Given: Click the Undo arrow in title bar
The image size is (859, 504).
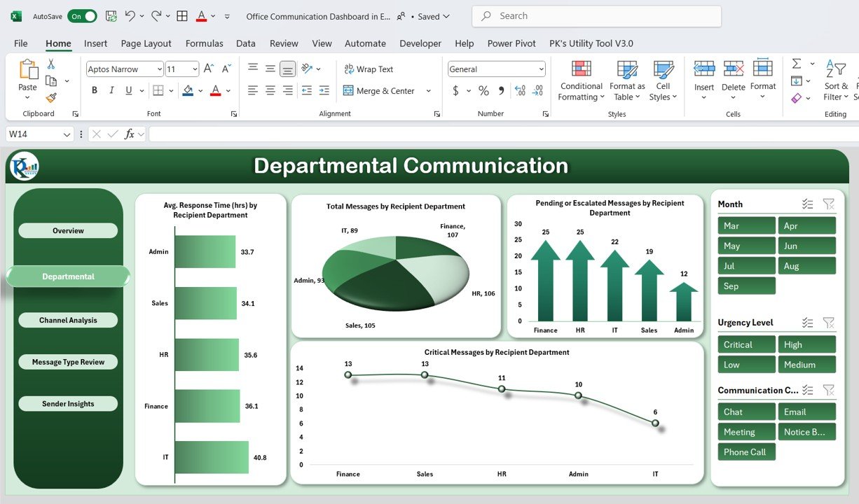Looking at the screenshot, I should tap(130, 16).
